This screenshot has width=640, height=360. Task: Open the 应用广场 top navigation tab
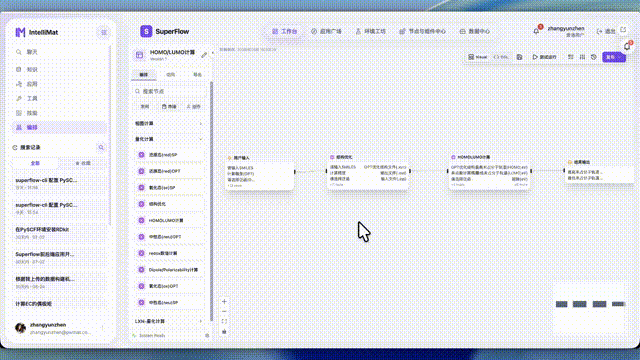click(x=326, y=31)
